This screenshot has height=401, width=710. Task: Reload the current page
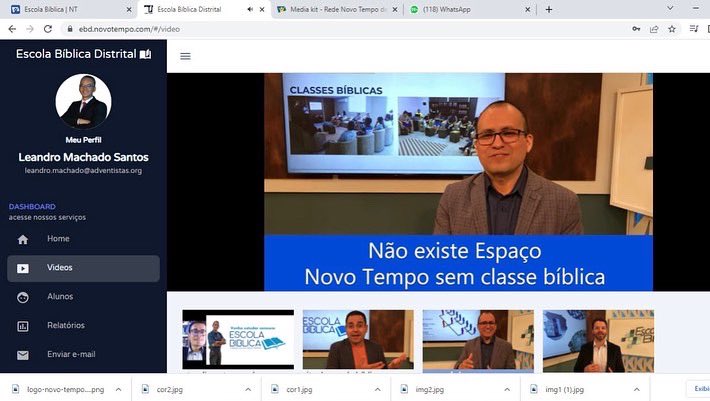pos(48,29)
